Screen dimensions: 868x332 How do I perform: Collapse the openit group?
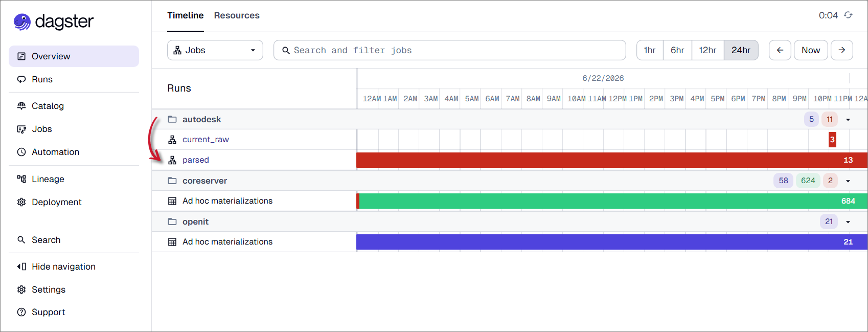click(x=848, y=222)
